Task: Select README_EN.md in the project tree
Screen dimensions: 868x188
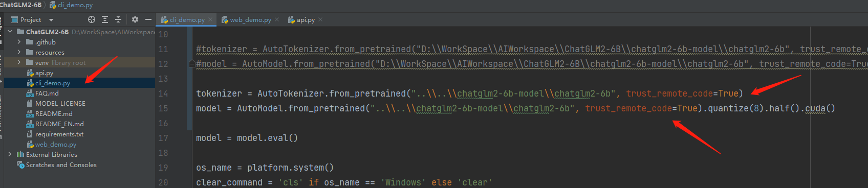Action: click(59, 124)
